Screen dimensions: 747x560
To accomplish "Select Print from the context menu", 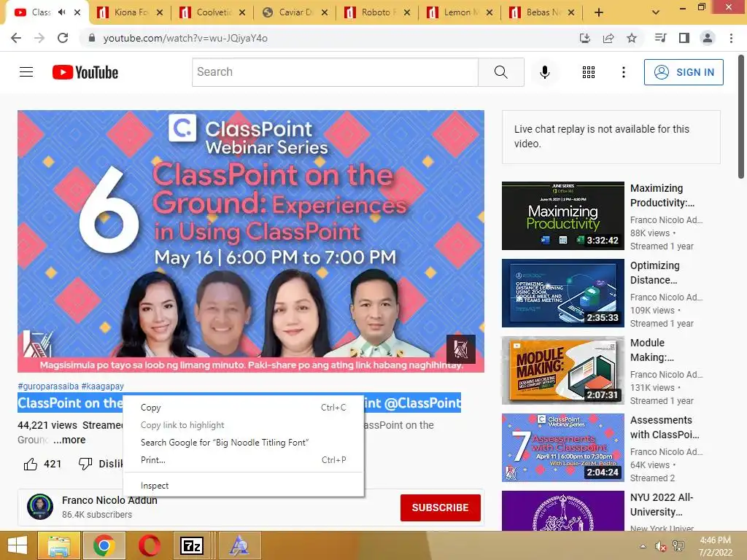I will pyautogui.click(x=244, y=460).
